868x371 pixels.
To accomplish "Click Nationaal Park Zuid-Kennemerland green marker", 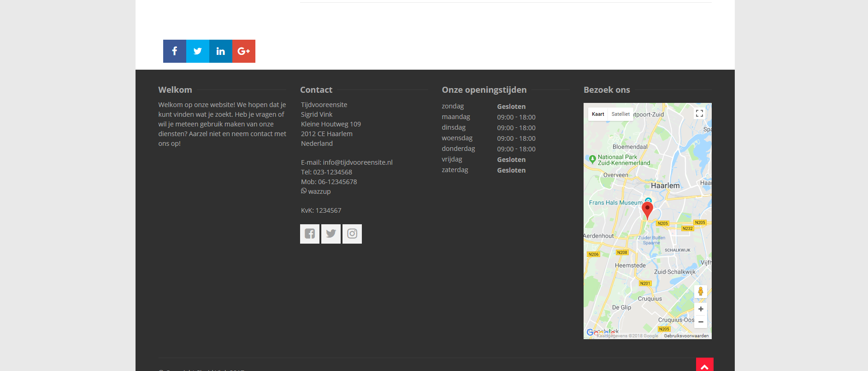I will [x=593, y=159].
